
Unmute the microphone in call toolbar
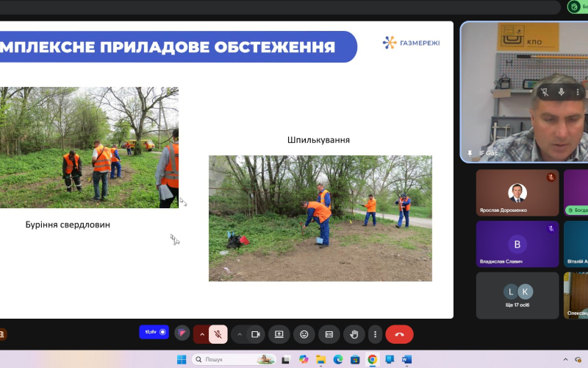point(218,334)
